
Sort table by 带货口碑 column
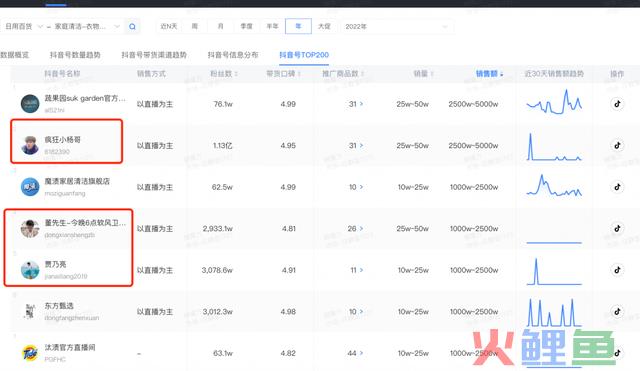coord(283,74)
